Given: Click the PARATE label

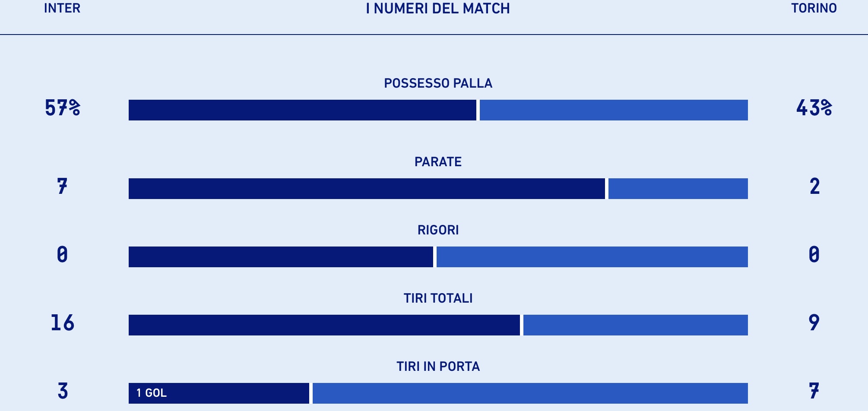Looking at the screenshot, I should point(438,161).
